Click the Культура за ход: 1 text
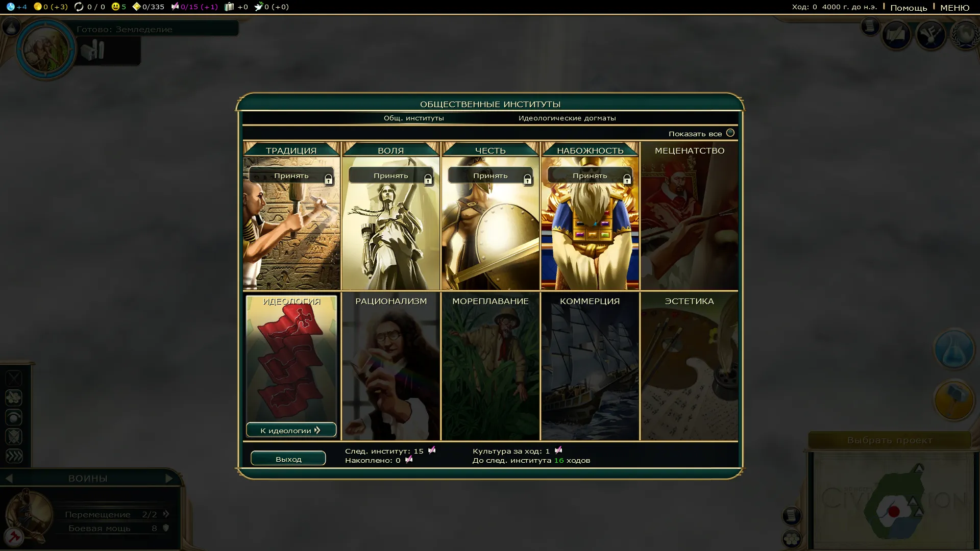Screen dimensions: 980x551 [511, 451]
